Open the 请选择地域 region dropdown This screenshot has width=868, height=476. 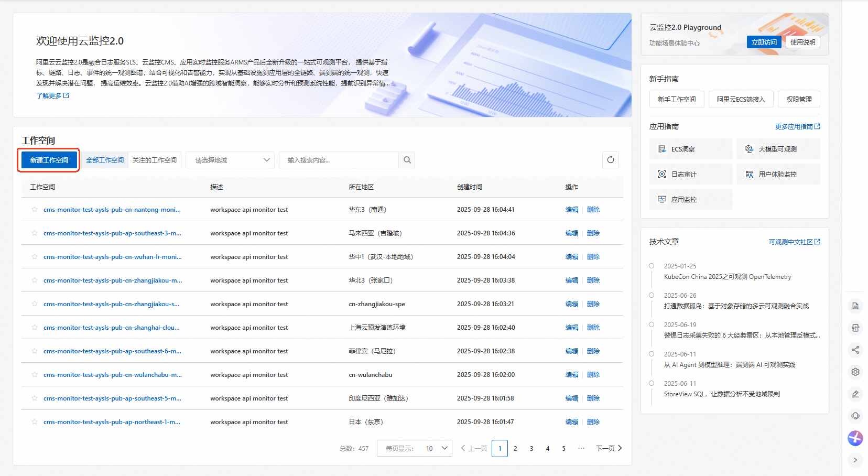pos(231,160)
